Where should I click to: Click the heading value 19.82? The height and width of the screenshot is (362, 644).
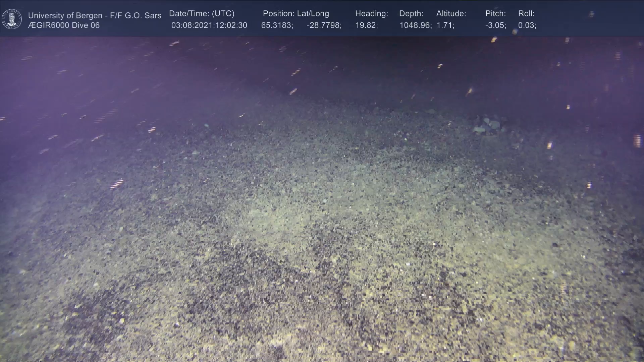coord(366,25)
